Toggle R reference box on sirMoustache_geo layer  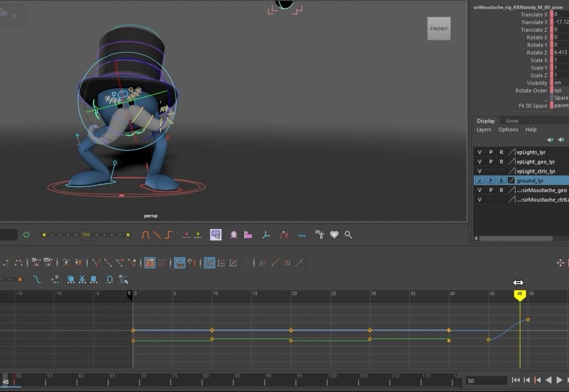(502, 190)
